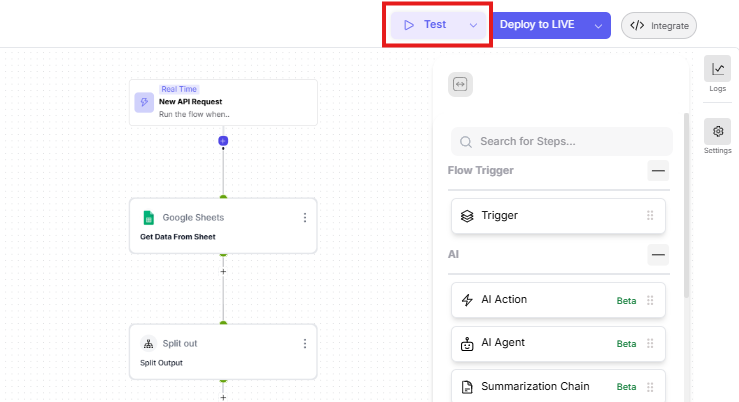Click the New API Request lightning icon

(144, 102)
